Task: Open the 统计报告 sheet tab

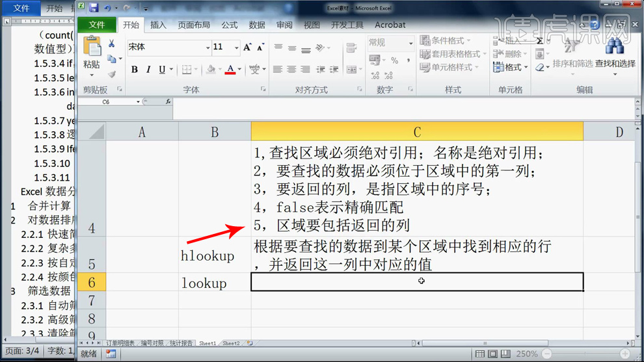Action: pyautogui.click(x=181, y=343)
